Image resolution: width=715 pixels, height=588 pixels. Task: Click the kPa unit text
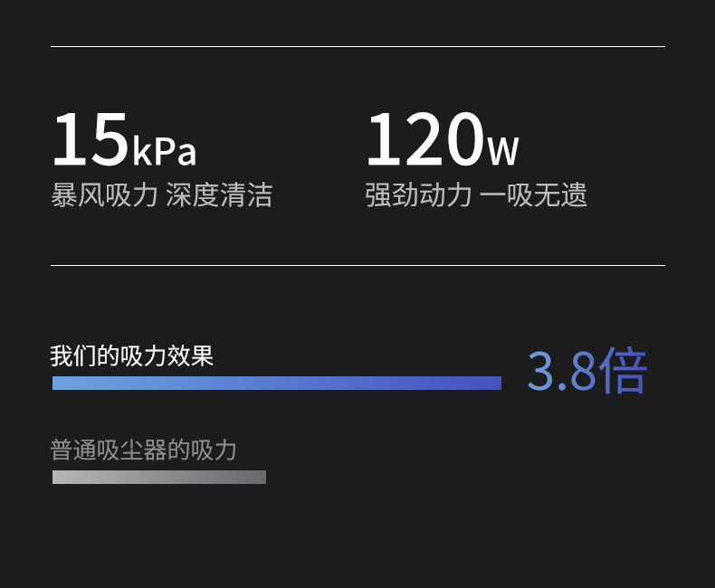[164, 152]
